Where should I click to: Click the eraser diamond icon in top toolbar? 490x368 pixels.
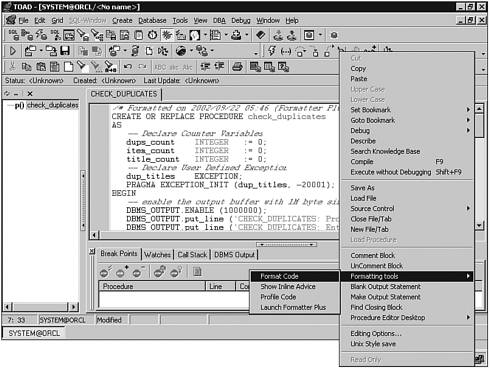pyautogui.click(x=261, y=35)
